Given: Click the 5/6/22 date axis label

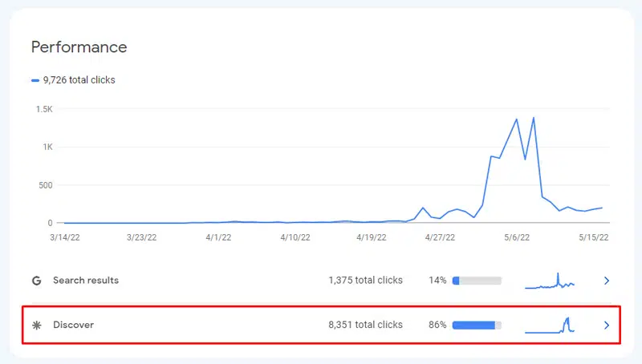Looking at the screenshot, I should pos(517,237).
